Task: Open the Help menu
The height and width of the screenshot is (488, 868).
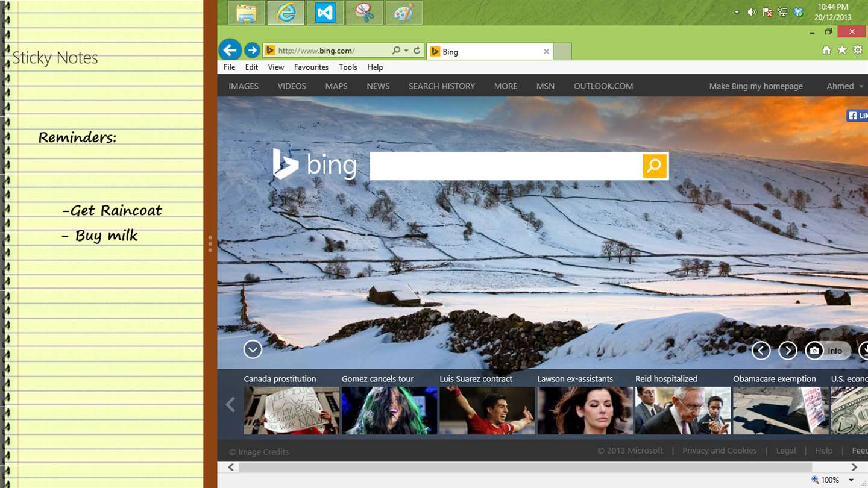Action: pos(375,67)
